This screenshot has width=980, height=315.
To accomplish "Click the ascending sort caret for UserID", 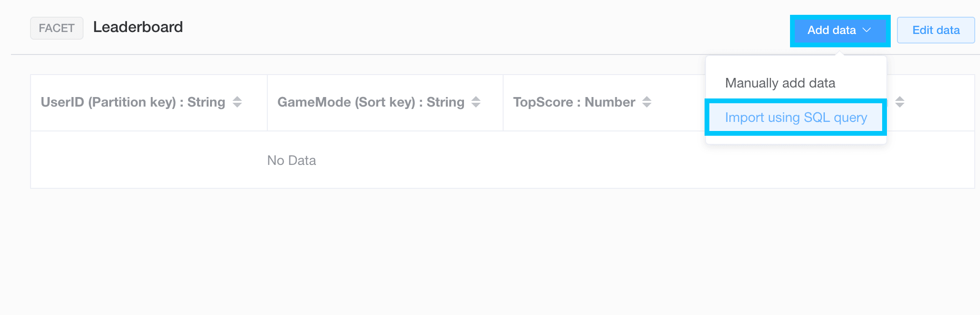I will 237,98.
